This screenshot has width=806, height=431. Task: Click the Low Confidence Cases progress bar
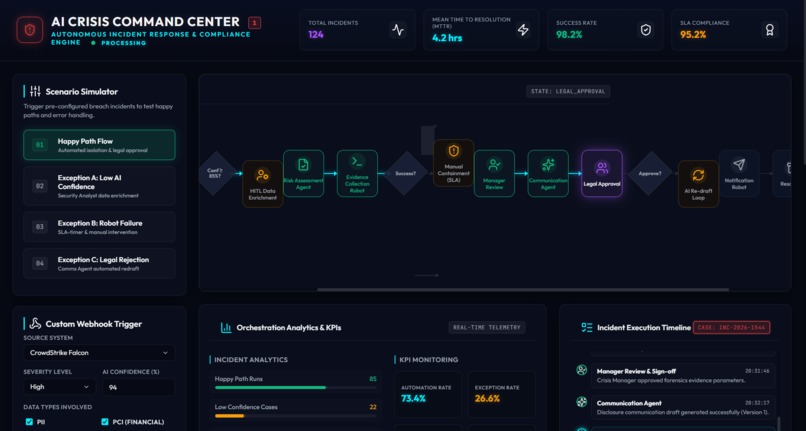point(296,416)
